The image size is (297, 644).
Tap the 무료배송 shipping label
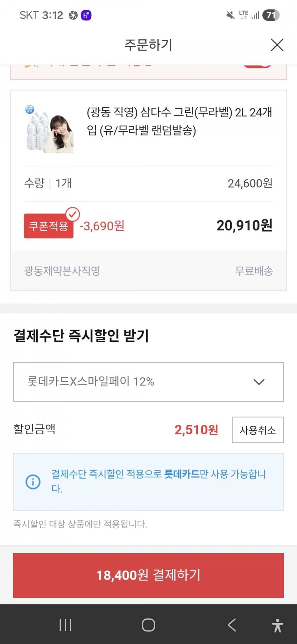click(x=254, y=271)
